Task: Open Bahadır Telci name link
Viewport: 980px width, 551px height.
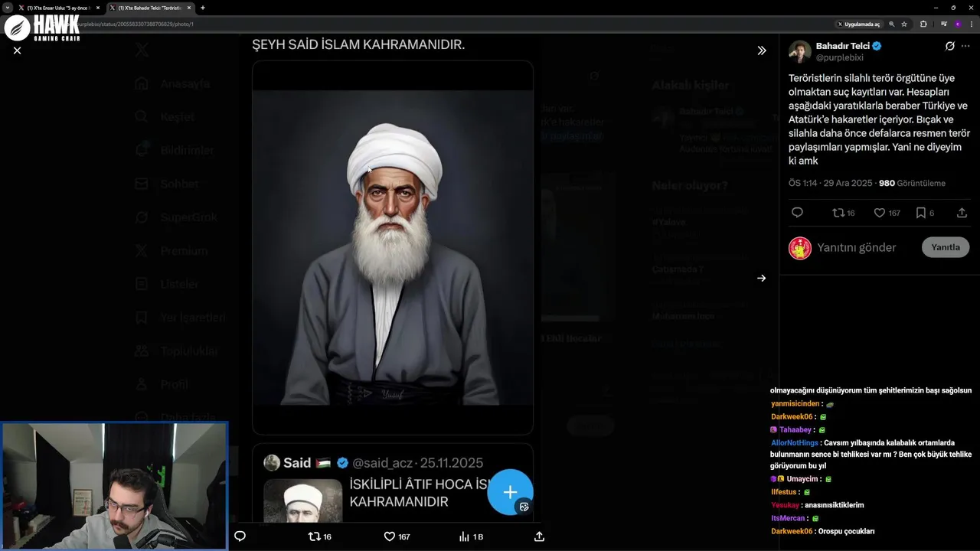Action: (843, 46)
